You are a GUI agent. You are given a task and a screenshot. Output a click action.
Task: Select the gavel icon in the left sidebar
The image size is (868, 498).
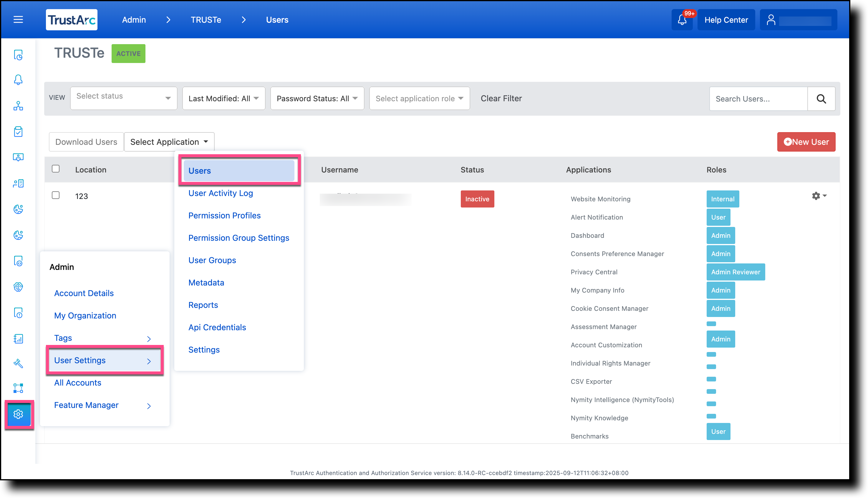pos(18,363)
